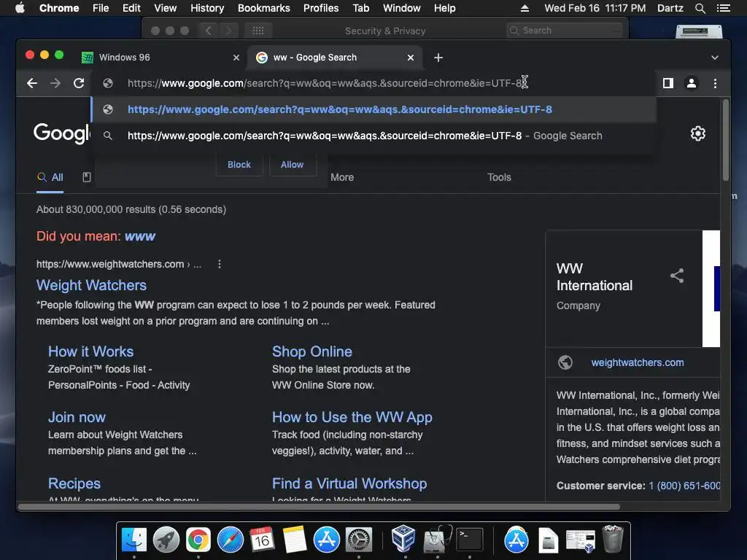Image resolution: width=747 pixels, height=560 pixels.
Task: Open How to Use the WW App link
Action: (x=352, y=418)
